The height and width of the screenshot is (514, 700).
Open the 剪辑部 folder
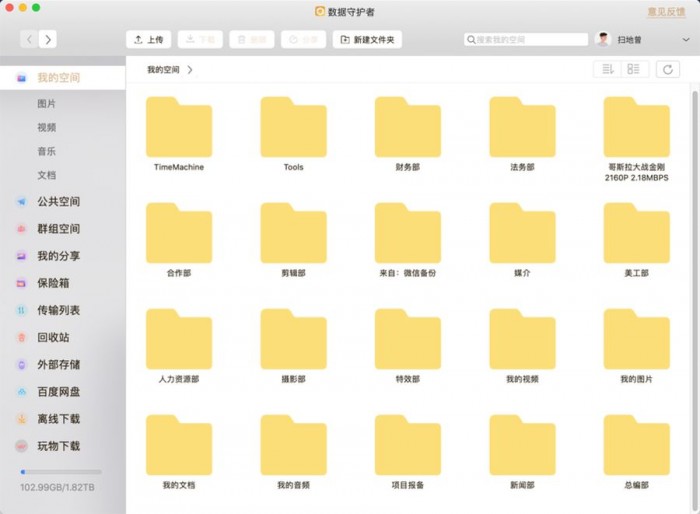click(x=293, y=233)
